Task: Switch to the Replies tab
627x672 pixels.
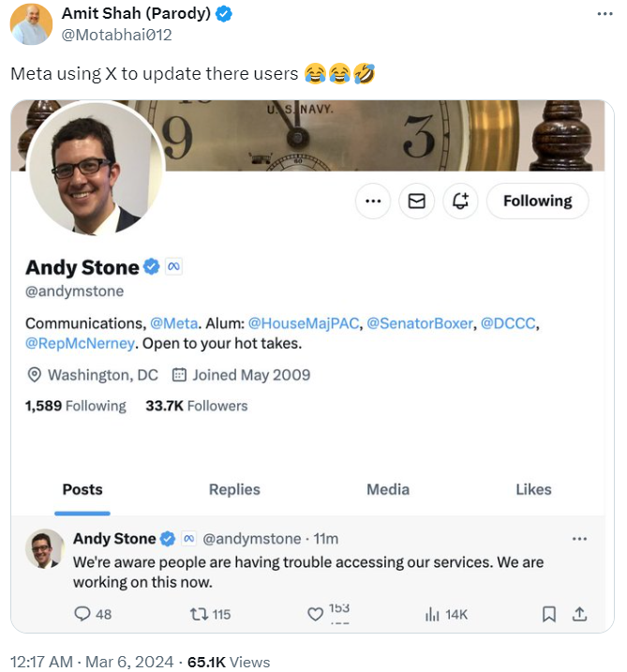Action: [x=234, y=489]
